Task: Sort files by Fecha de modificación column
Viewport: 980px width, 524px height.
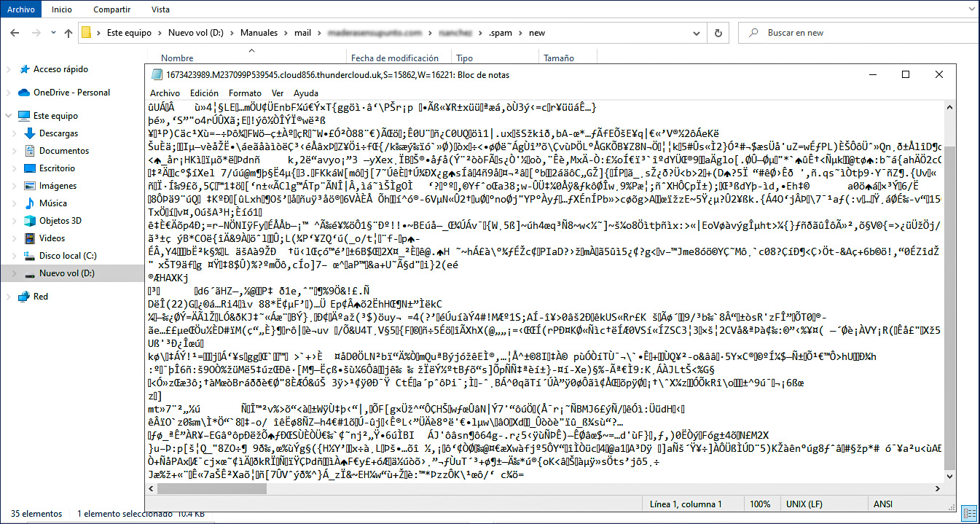Action: click(394, 58)
